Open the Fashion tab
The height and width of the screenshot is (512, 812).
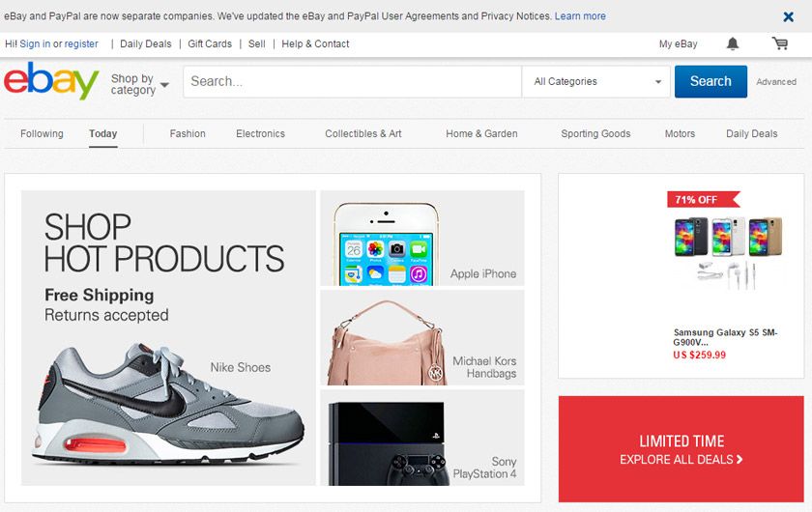[188, 133]
